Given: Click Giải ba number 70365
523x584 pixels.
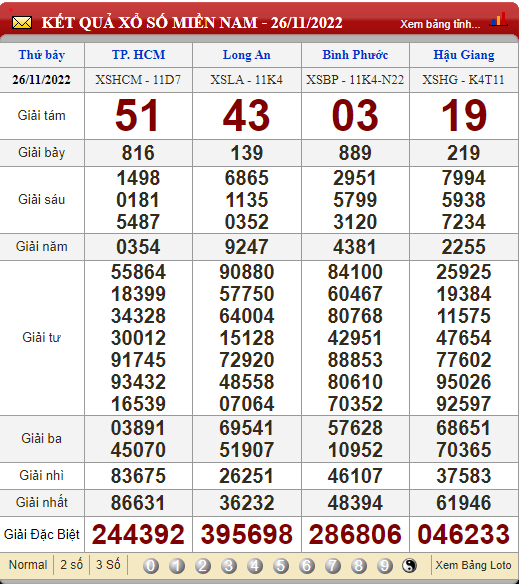Looking at the screenshot, I should pos(464,450).
